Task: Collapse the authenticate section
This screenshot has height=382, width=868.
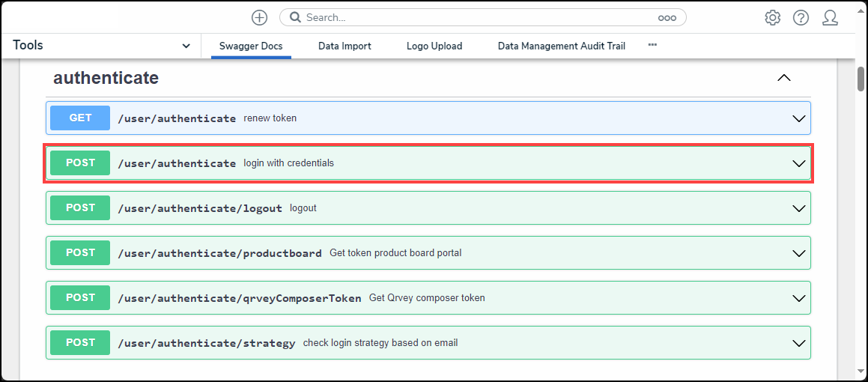Action: pyautogui.click(x=783, y=78)
